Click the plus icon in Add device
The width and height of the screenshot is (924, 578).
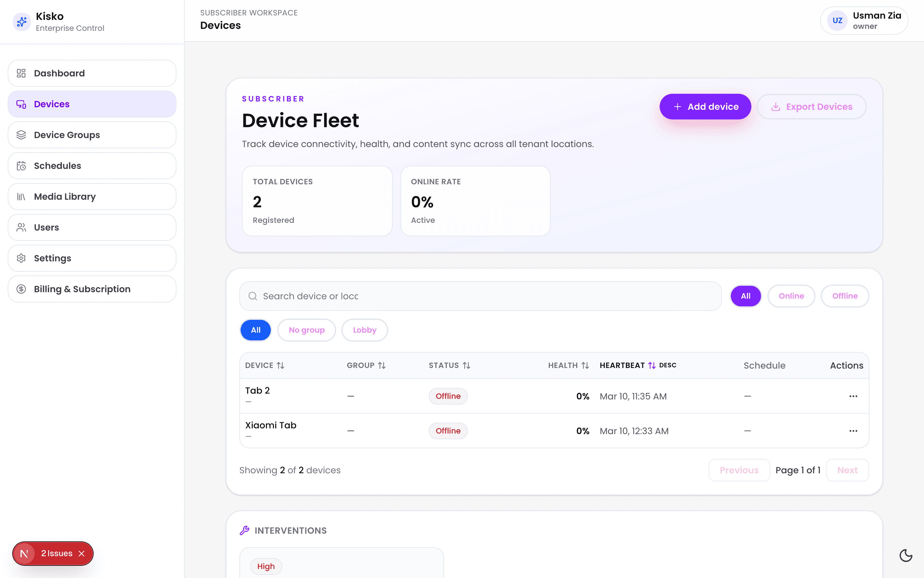(x=677, y=107)
